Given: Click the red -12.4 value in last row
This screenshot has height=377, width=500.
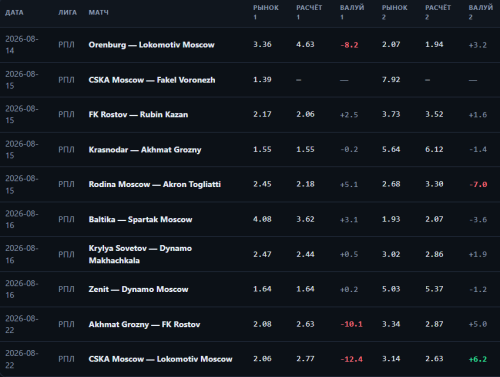Looking at the screenshot, I should pos(351,359).
